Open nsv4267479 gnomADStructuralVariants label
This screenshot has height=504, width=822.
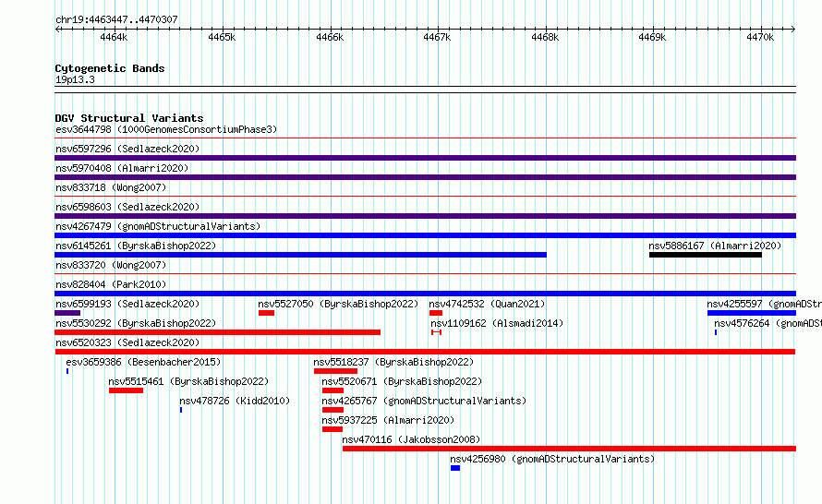158,226
